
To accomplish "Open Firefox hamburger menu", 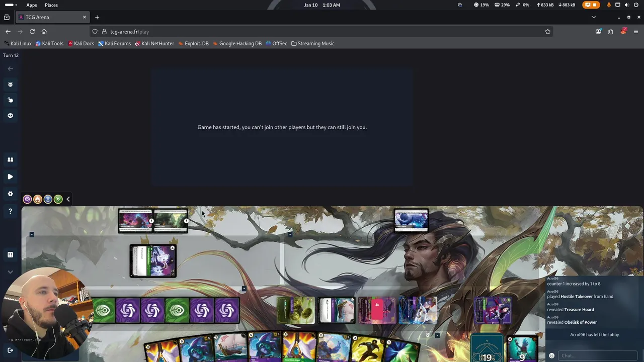I will pos(636,32).
